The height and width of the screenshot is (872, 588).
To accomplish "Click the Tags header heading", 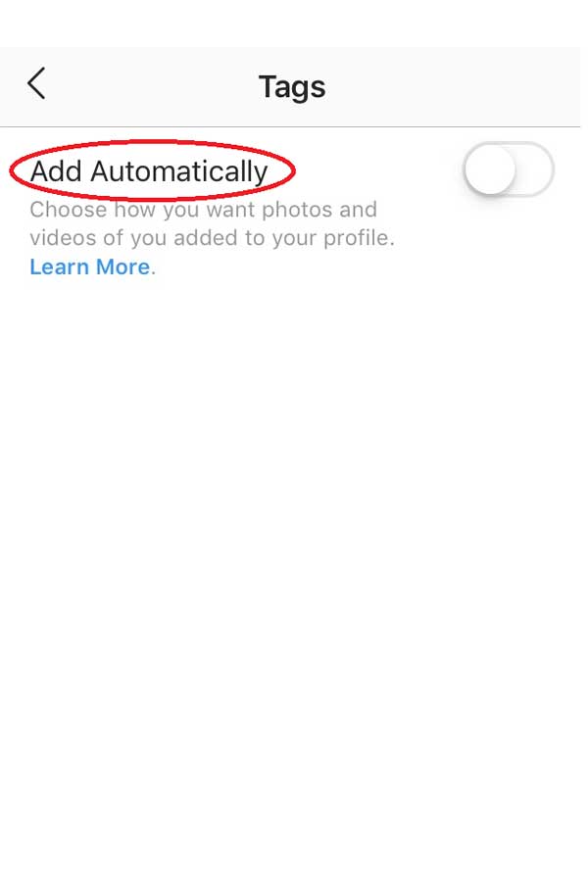I will tap(292, 87).
